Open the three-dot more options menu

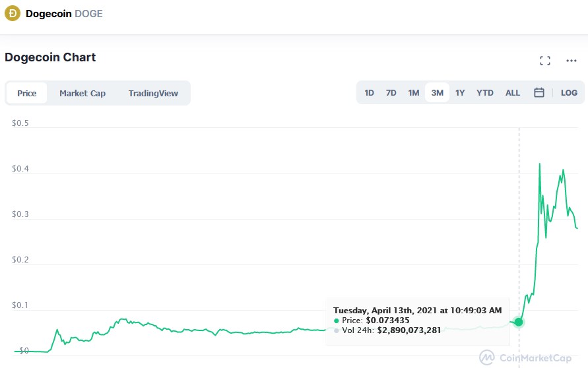tap(571, 61)
